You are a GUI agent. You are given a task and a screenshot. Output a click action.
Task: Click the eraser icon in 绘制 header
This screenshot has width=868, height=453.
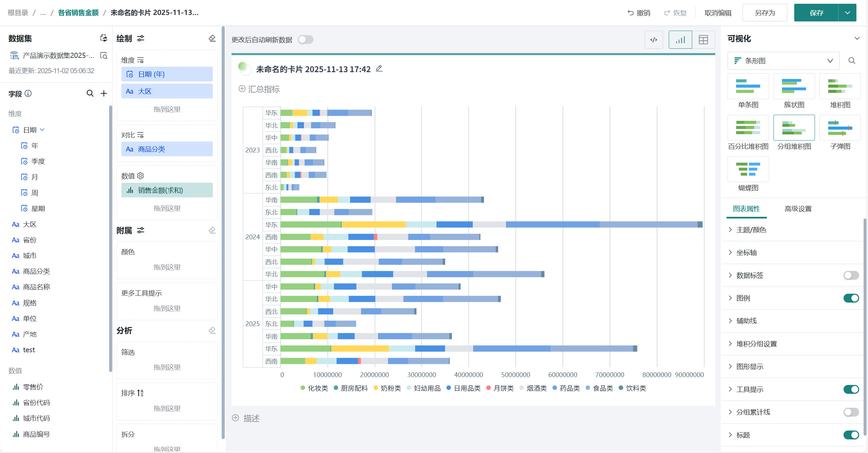(x=212, y=38)
